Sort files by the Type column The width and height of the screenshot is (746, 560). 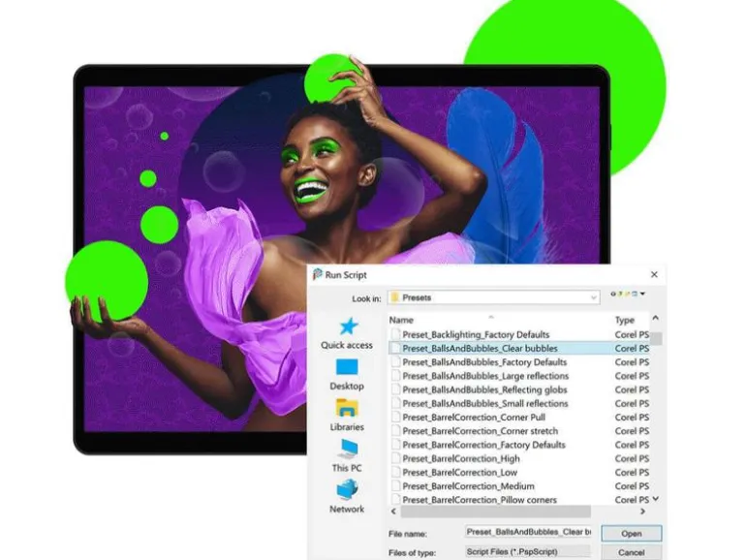point(625,320)
